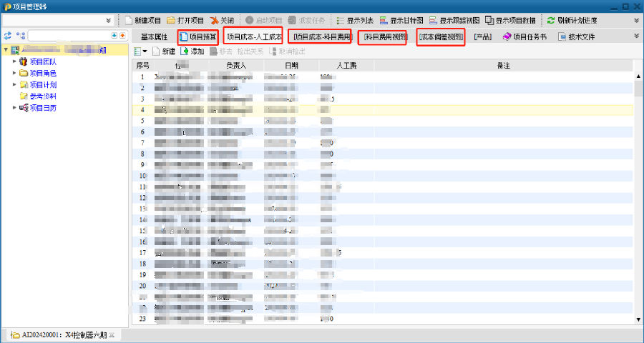Switch to 显示甘特图 view
Image resolution: width=644 pixels, height=343 pixels.
401,20
